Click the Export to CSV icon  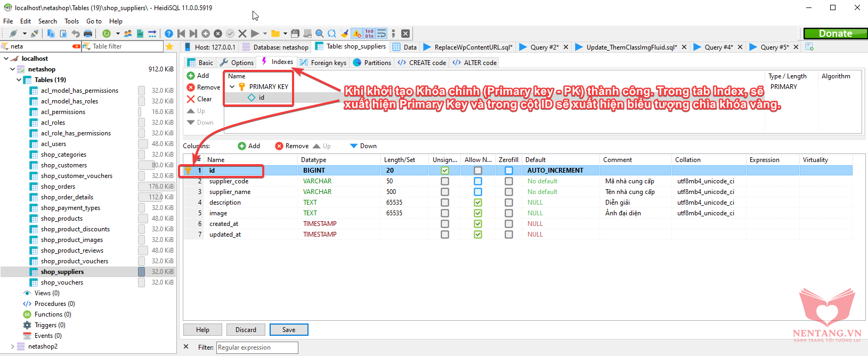click(140, 34)
